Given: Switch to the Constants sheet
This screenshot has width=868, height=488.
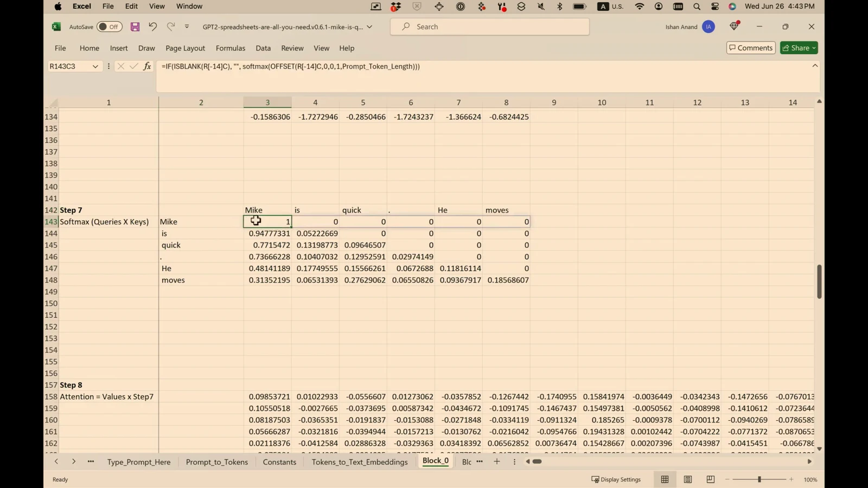Looking at the screenshot, I should [279, 463].
